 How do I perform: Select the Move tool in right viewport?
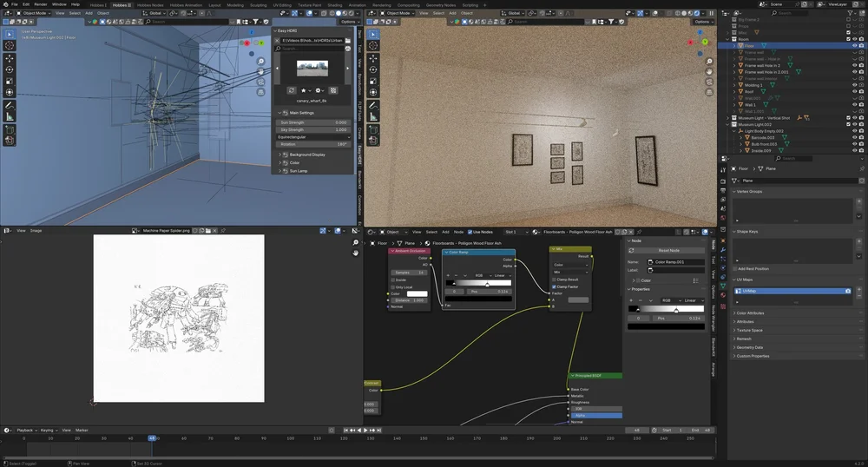373,58
